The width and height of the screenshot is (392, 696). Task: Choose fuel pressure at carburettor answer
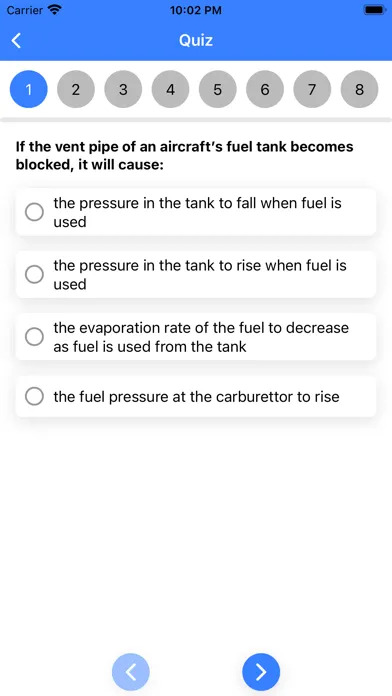tap(196, 396)
